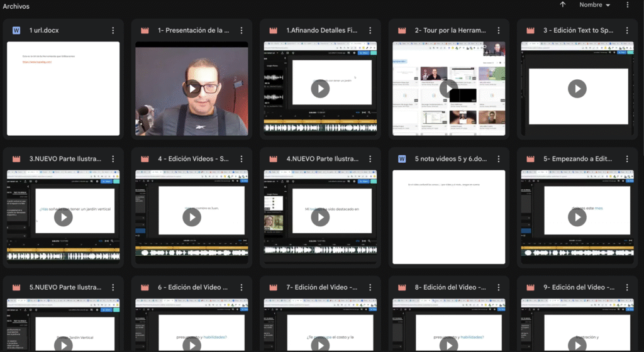
Task: Open the Nombre sort dropdown
Action: pyautogui.click(x=594, y=5)
